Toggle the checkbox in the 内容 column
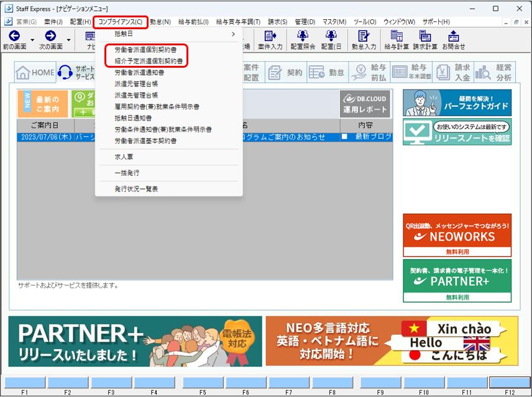532x397 pixels. point(345,137)
